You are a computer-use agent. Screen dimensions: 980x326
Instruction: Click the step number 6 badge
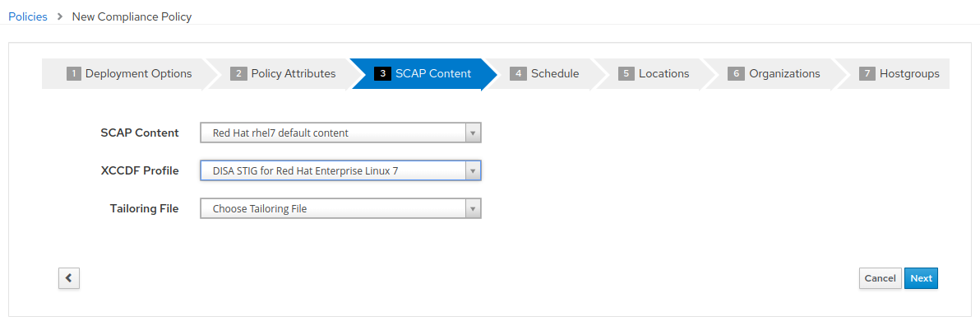pyautogui.click(x=737, y=74)
